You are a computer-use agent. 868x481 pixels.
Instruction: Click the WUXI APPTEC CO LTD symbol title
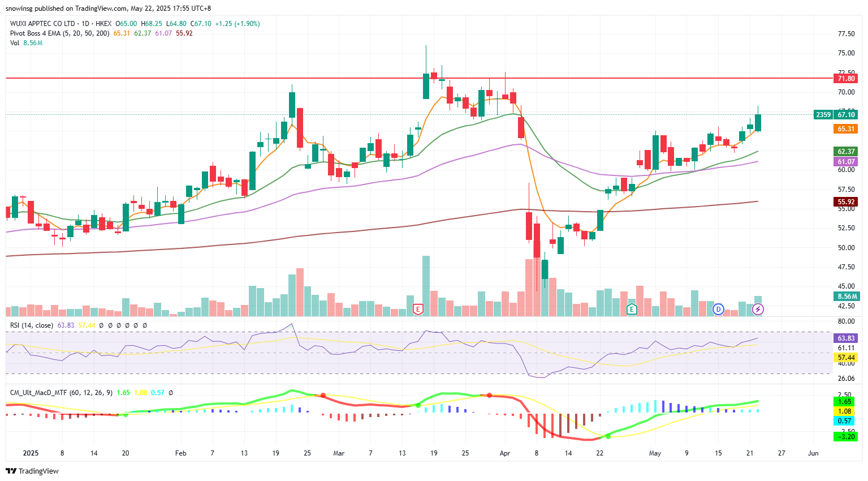pos(42,24)
